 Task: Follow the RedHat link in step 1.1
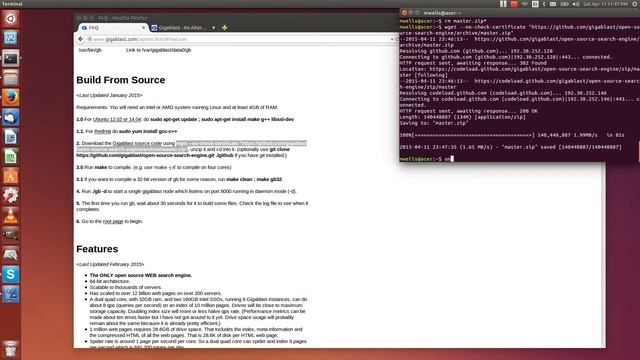point(102,131)
